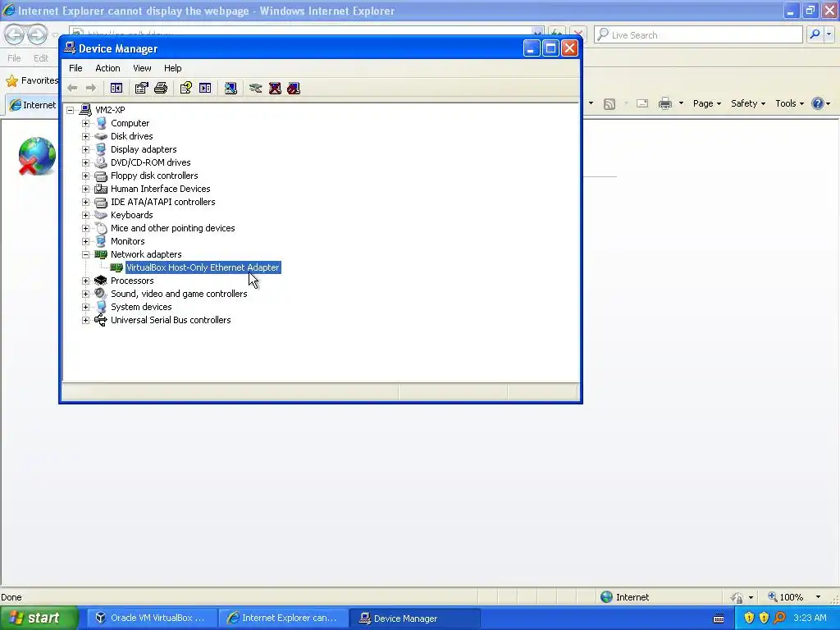Click the Forward arrow in Device Manager toolbar
This screenshot has width=840, height=630.
tap(91, 88)
